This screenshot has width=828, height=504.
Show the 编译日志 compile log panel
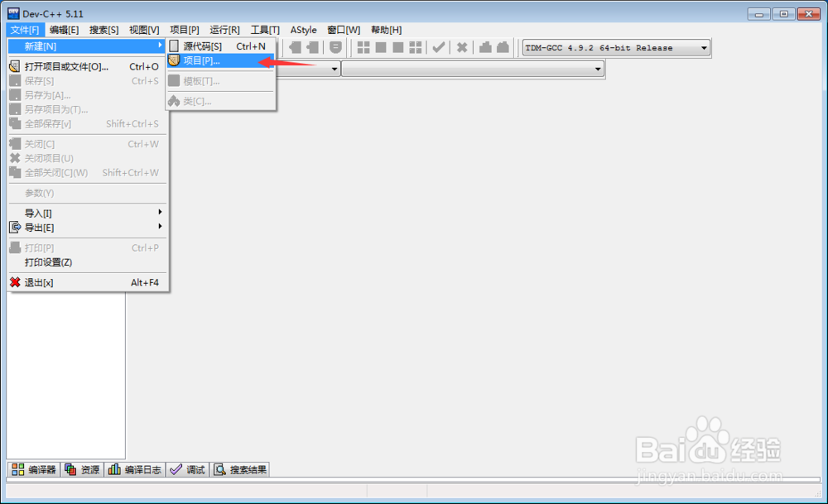click(x=135, y=469)
